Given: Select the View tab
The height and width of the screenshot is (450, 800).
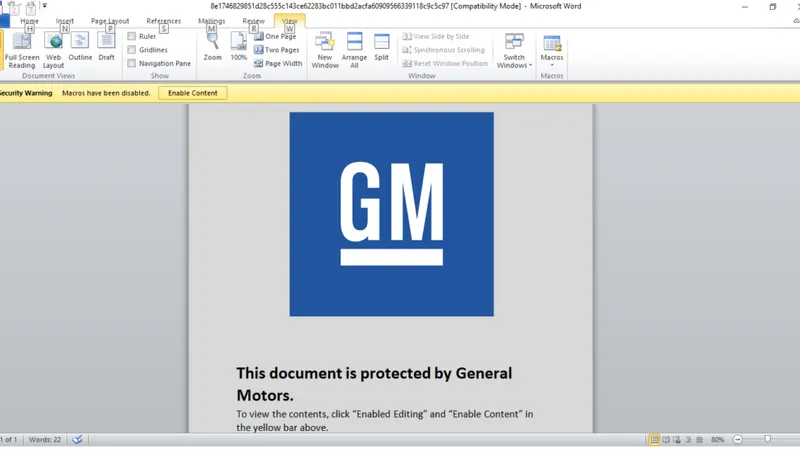Looking at the screenshot, I should [289, 21].
